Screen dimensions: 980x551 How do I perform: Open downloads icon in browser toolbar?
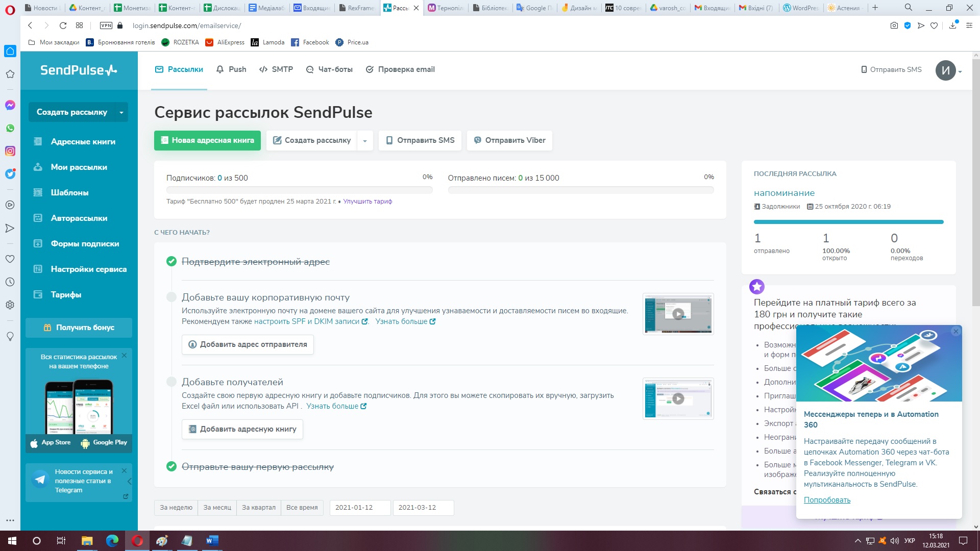coord(953,26)
